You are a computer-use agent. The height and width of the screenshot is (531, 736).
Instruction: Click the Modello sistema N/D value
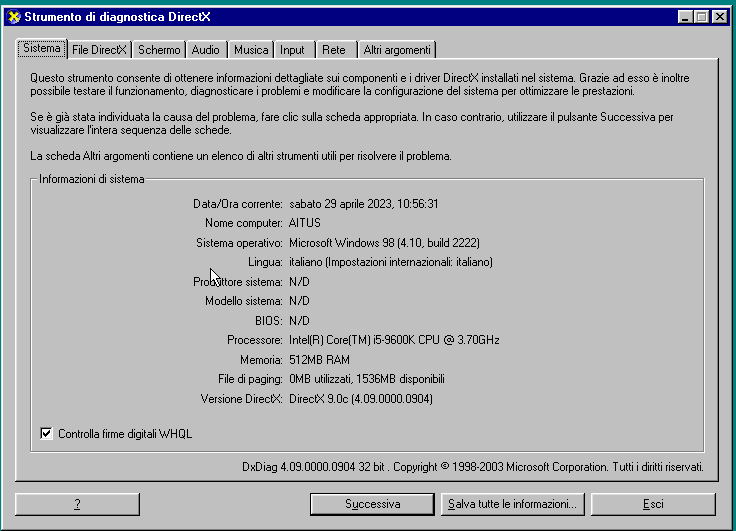tap(299, 301)
